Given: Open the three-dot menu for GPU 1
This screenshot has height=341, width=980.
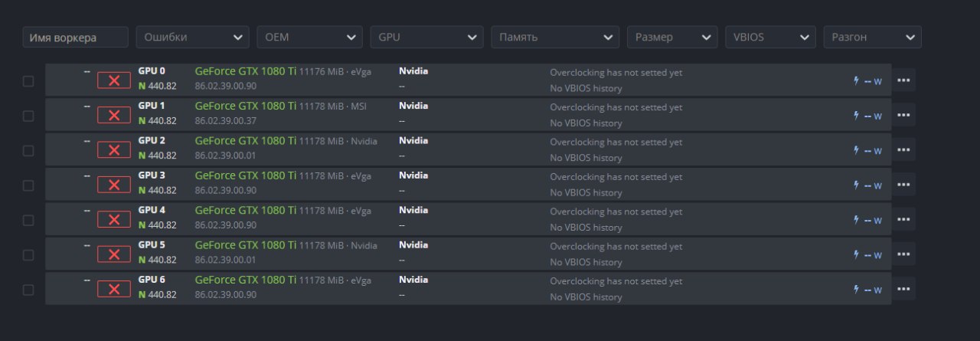Looking at the screenshot, I should click(x=903, y=115).
